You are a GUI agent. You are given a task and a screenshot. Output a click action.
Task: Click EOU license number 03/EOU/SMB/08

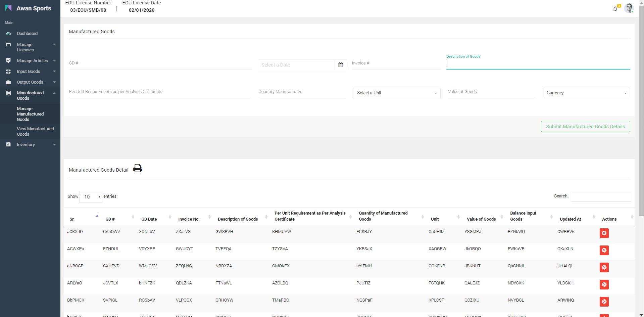coord(88,10)
